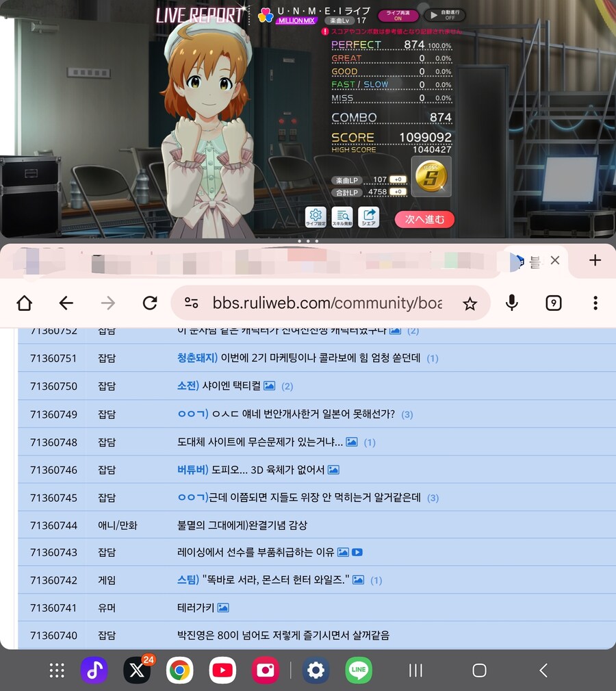Tap the シェア share icon
616x691 pixels.
point(368,217)
